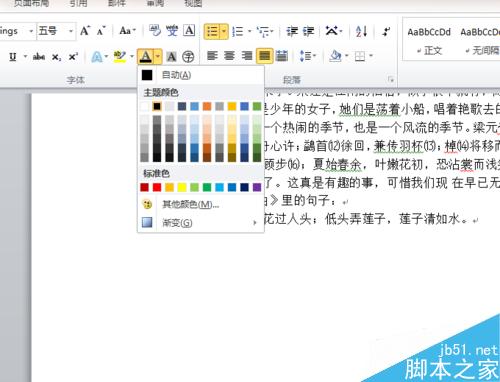Select the AaBbCcDd 正文 style
This screenshot has height=382, width=500.
click(429, 41)
